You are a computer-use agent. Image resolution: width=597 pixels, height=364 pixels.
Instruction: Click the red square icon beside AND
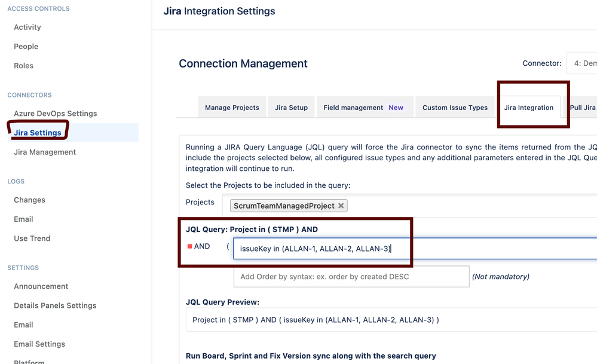click(x=189, y=246)
